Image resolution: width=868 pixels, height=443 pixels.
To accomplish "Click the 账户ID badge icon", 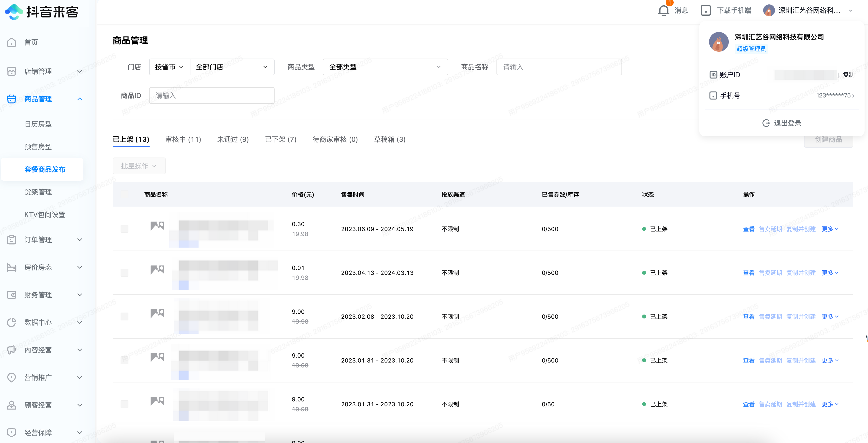I will [713, 75].
